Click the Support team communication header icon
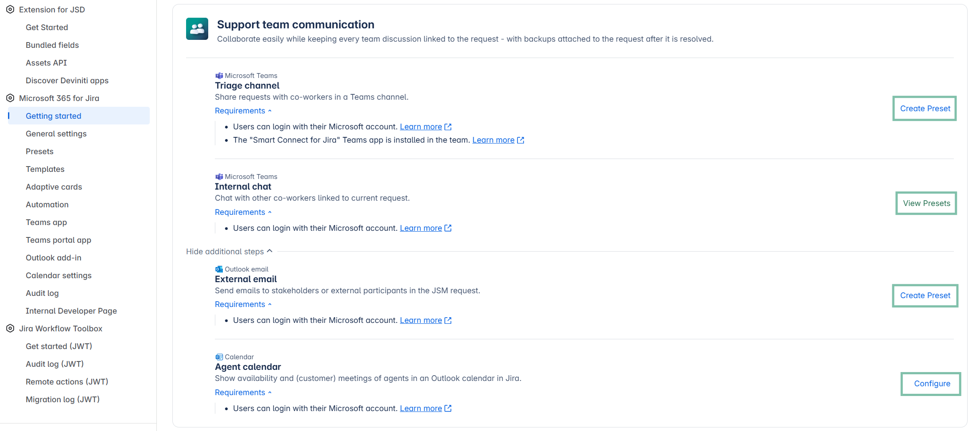The height and width of the screenshot is (431, 980). click(x=197, y=29)
